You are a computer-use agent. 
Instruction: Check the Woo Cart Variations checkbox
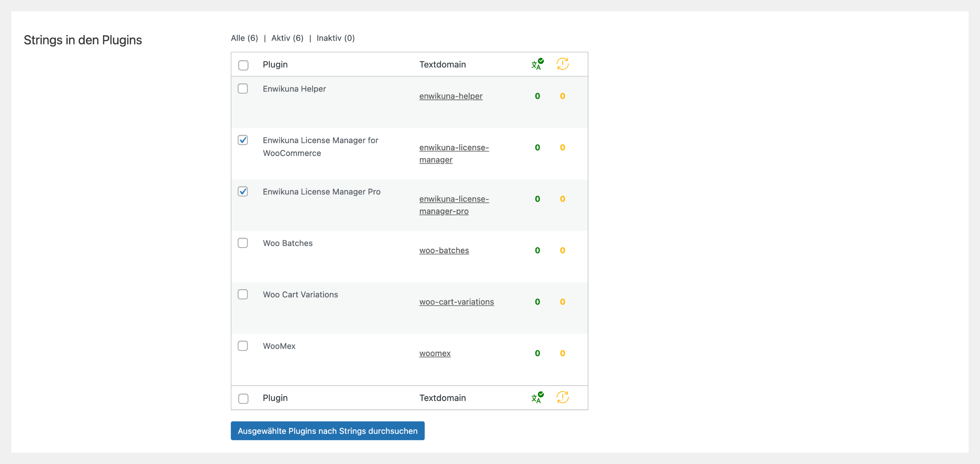(x=243, y=294)
